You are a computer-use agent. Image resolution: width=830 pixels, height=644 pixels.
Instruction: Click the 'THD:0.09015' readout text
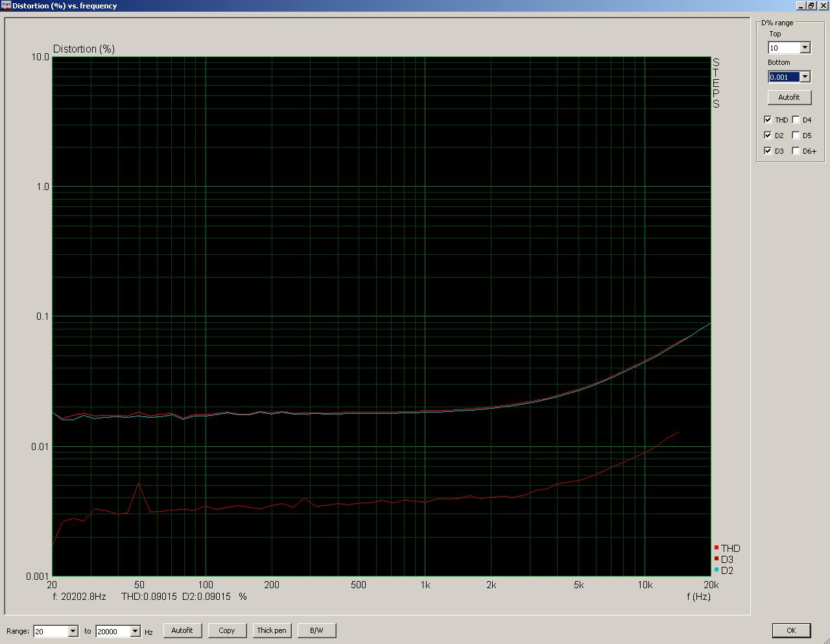[149, 596]
